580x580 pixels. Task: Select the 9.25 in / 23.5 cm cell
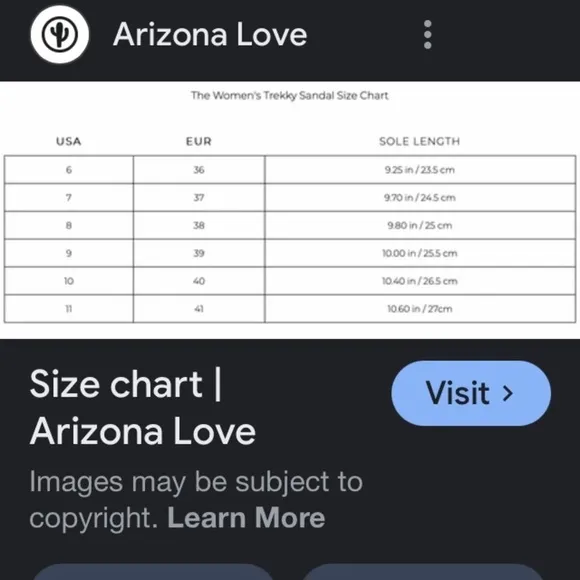click(420, 170)
